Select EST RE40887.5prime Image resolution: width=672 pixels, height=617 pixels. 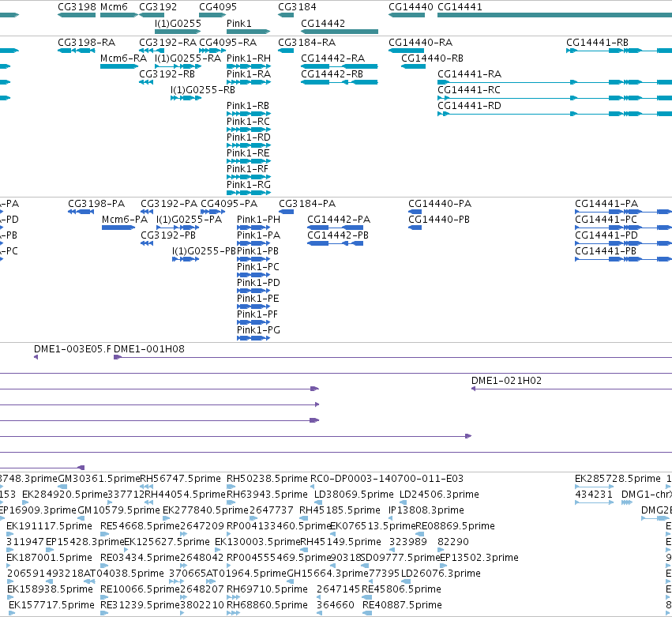click(402, 604)
